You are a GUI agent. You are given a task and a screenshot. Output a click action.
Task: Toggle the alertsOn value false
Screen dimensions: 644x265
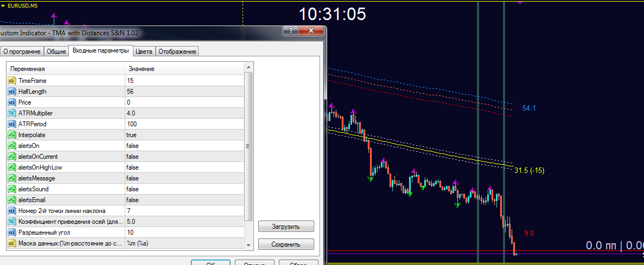coord(184,146)
